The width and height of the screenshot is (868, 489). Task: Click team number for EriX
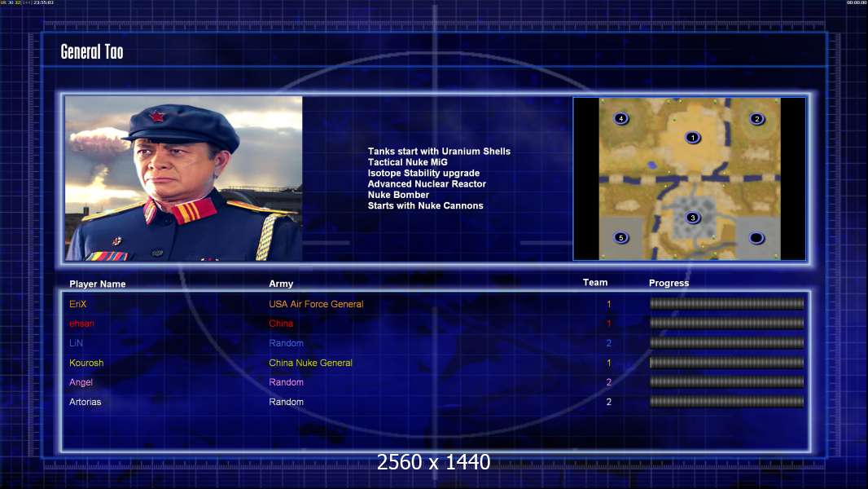608,304
